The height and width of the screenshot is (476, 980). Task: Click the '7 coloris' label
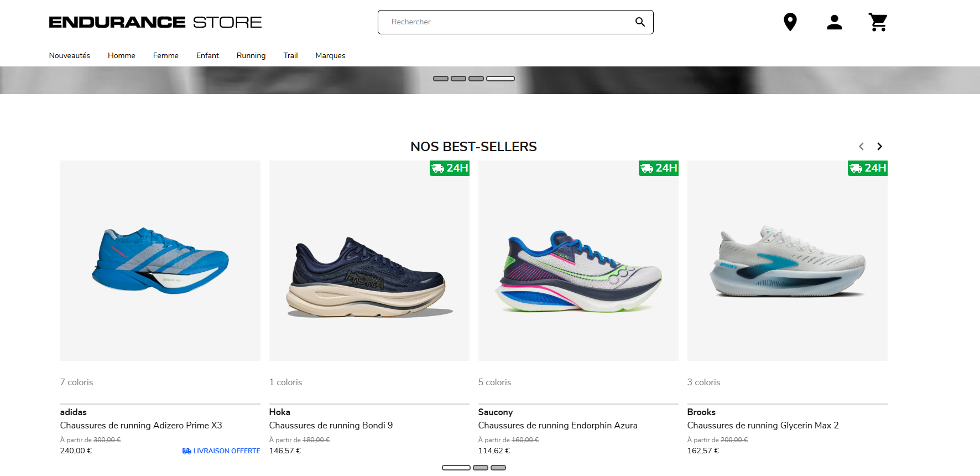(x=77, y=382)
